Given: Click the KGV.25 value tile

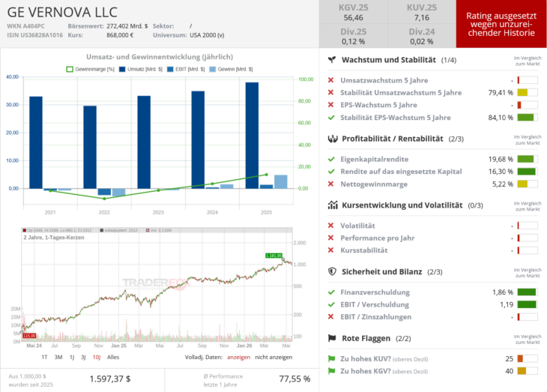Looking at the screenshot, I should click(354, 12).
